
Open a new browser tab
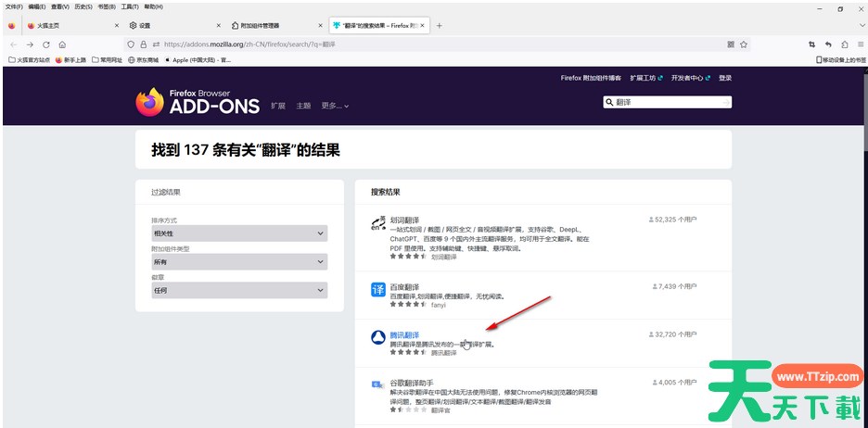pos(439,25)
